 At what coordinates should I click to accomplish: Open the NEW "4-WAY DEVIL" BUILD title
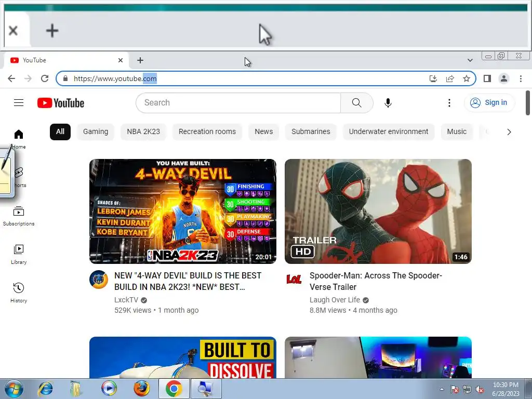coord(188,281)
